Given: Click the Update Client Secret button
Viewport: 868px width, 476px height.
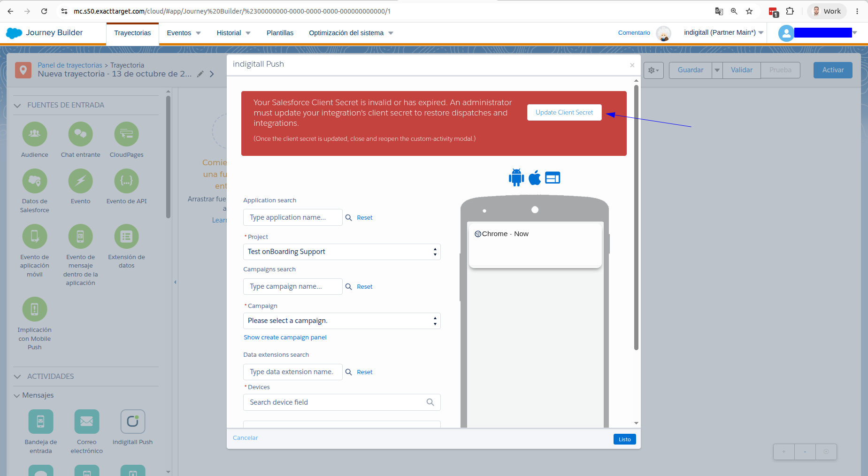Looking at the screenshot, I should tap(564, 113).
